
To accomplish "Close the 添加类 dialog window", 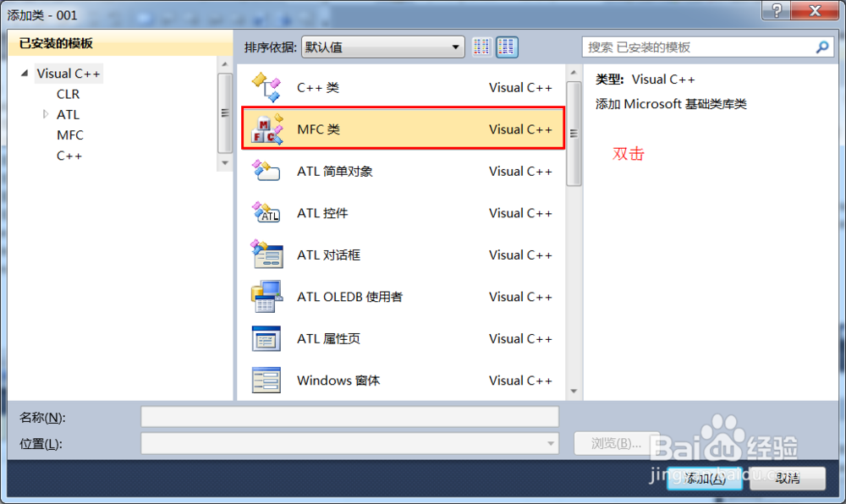I will pos(816,10).
